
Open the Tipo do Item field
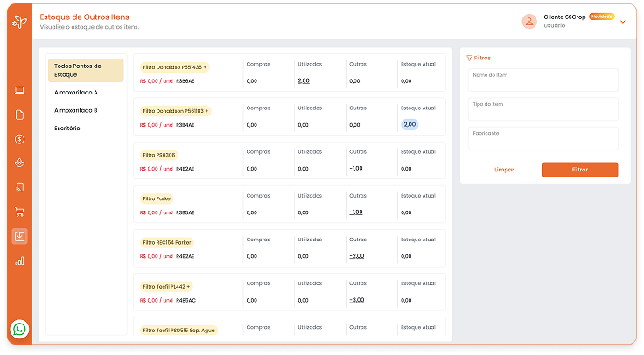pyautogui.click(x=542, y=108)
